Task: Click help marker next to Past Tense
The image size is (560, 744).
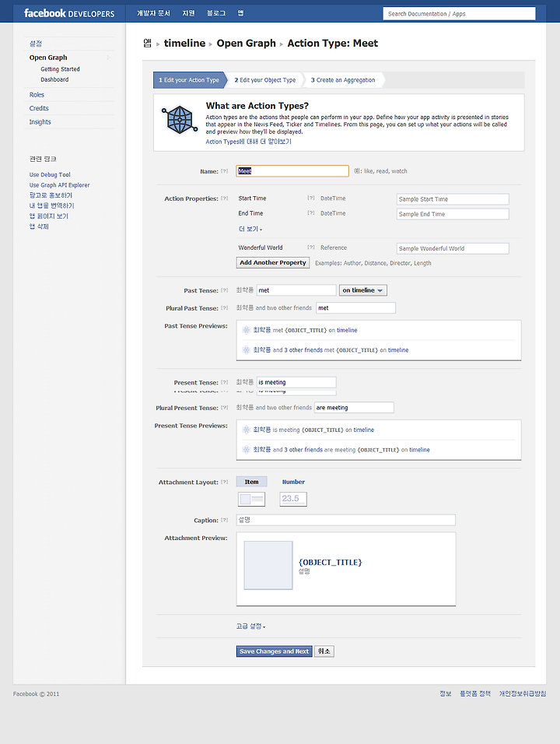Action: pos(225,290)
